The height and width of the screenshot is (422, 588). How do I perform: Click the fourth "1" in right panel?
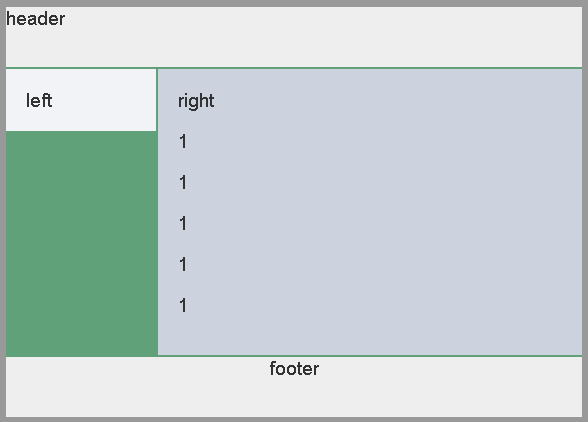pos(183,264)
